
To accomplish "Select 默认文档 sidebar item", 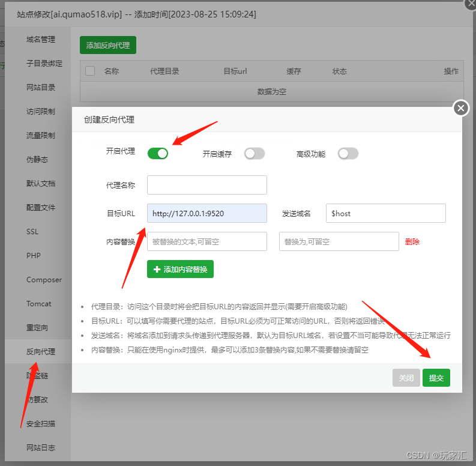I will click(x=41, y=184).
